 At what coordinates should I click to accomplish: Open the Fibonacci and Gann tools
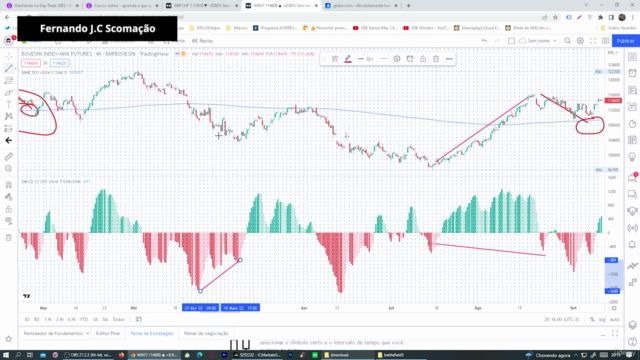coord(9,80)
